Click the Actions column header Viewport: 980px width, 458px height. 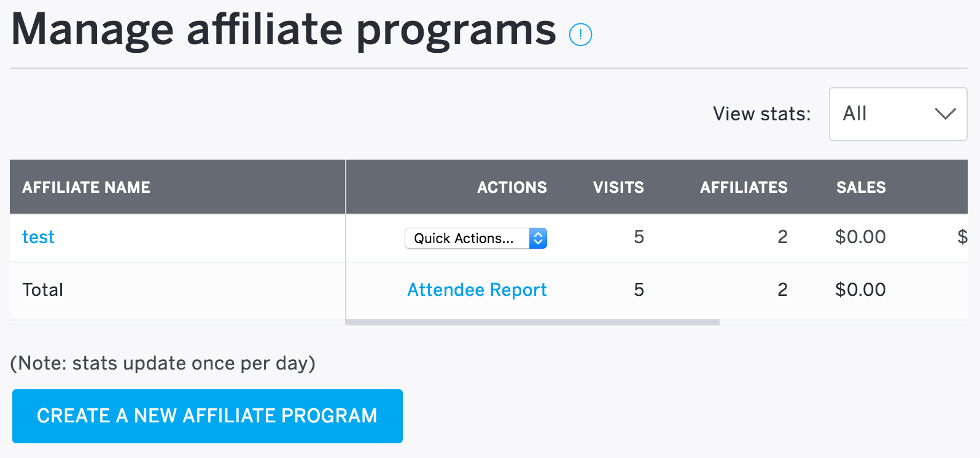click(512, 187)
